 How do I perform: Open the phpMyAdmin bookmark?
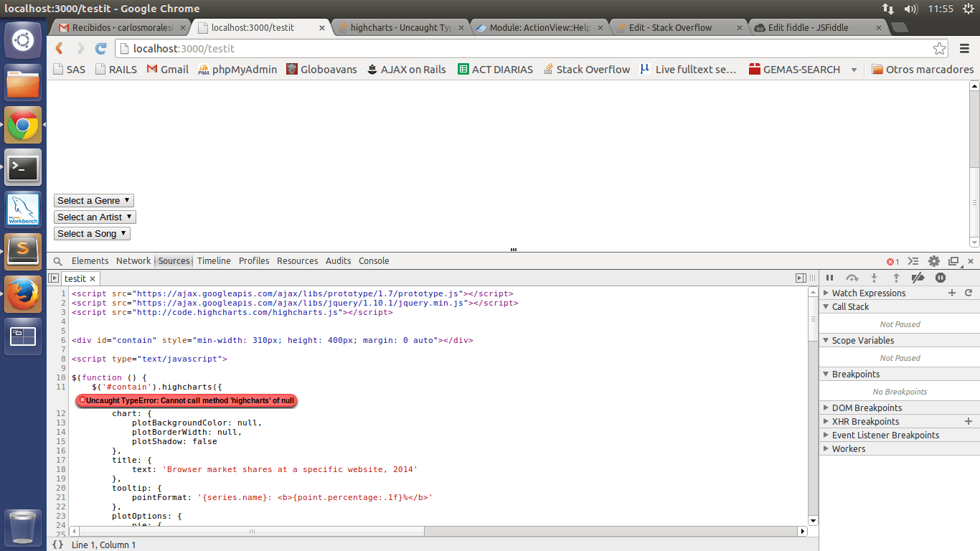(237, 70)
